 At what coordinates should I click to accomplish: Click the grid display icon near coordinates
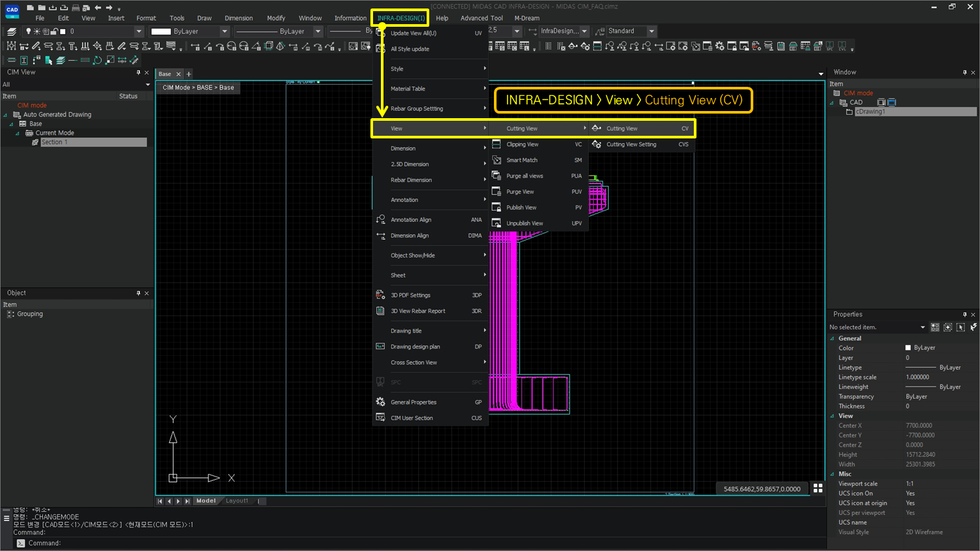(818, 488)
